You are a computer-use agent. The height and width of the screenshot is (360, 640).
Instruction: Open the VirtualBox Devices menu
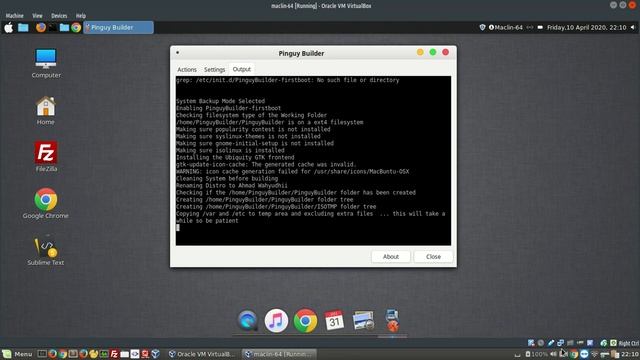pos(59,16)
